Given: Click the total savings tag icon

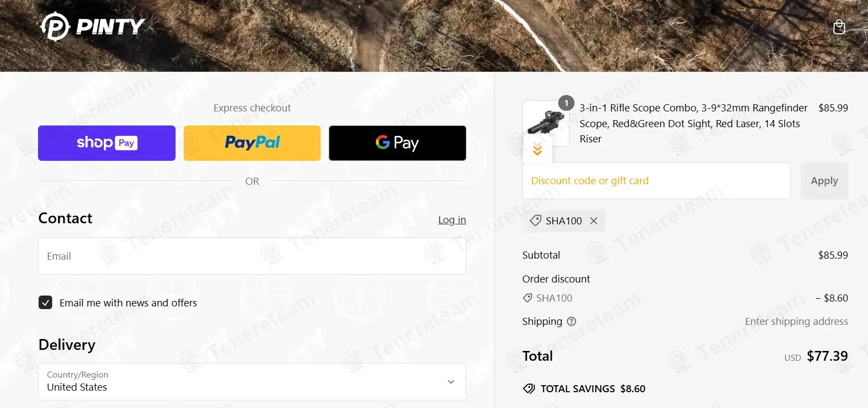Looking at the screenshot, I should (x=529, y=388).
